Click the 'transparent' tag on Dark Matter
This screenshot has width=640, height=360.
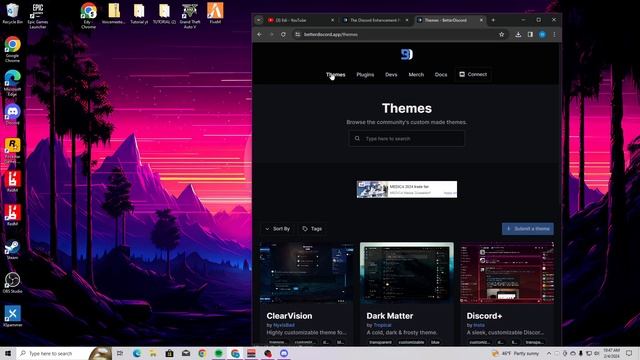pyautogui.click(x=380, y=342)
